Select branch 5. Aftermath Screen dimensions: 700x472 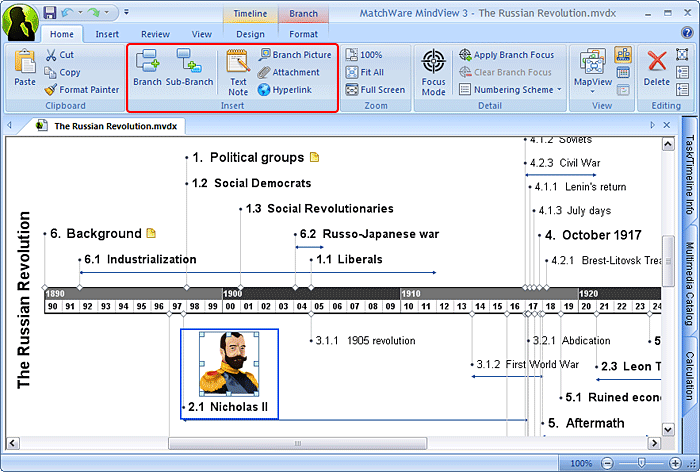[586, 423]
